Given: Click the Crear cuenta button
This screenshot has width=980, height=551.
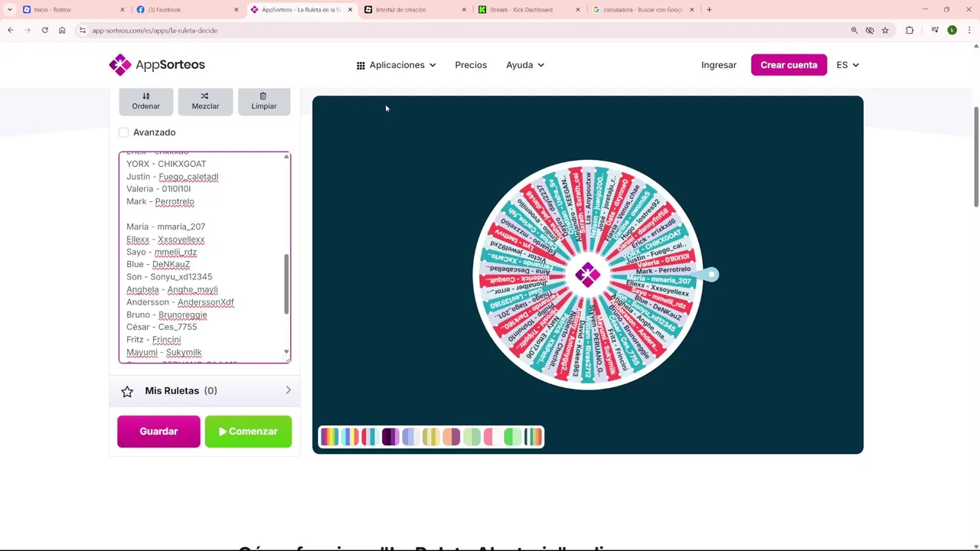Looking at the screenshot, I should pos(789,65).
